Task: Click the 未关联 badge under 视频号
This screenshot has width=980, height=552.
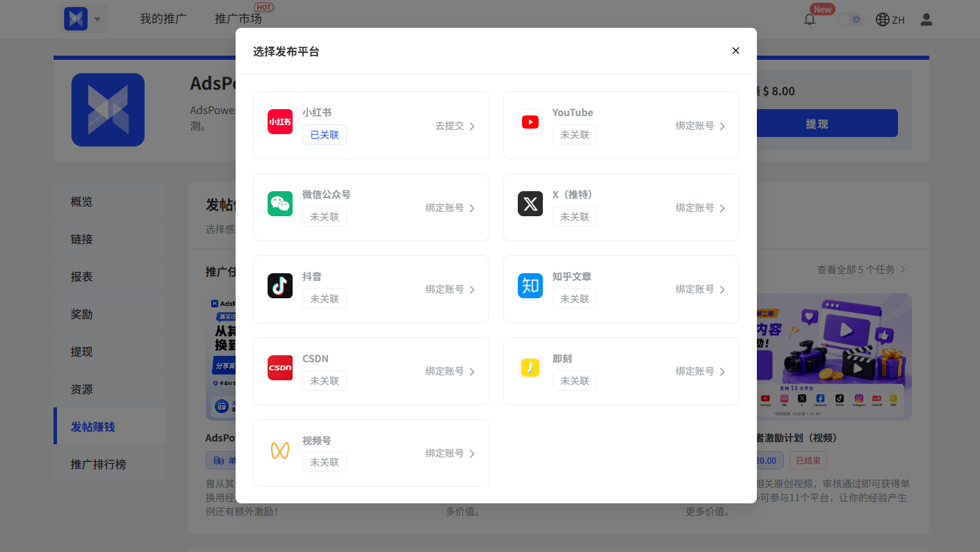Action: (325, 462)
